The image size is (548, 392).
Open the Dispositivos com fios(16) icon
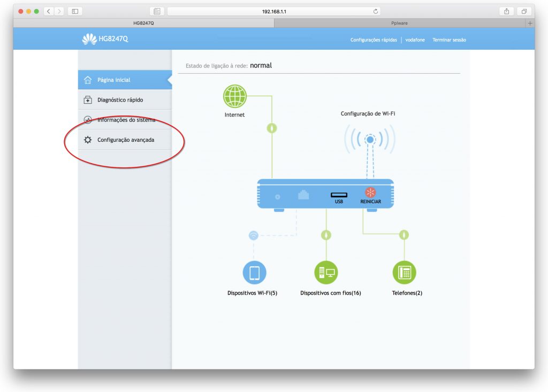[x=326, y=272]
